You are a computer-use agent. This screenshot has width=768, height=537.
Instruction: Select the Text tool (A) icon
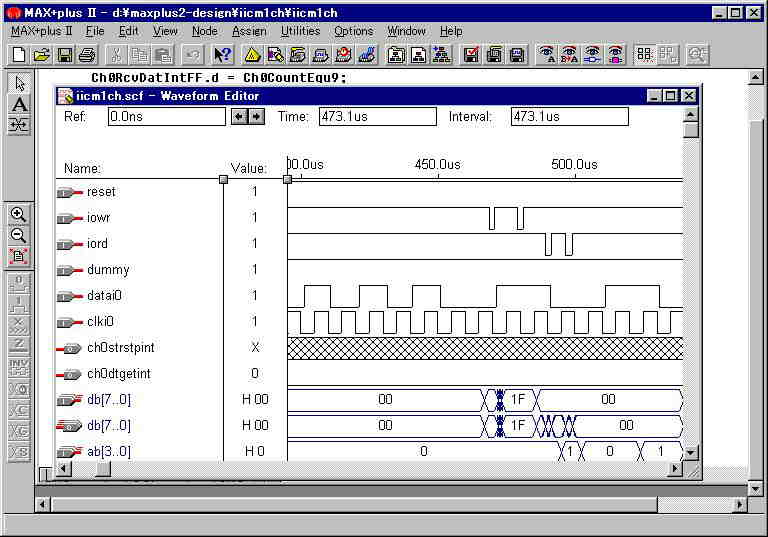pyautogui.click(x=19, y=104)
